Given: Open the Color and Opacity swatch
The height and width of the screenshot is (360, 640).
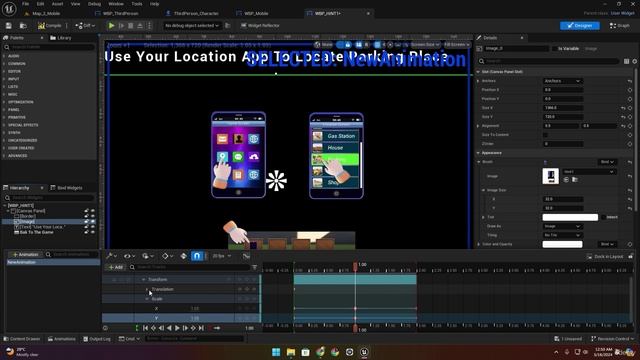Looking at the screenshot, I should tap(562, 244).
